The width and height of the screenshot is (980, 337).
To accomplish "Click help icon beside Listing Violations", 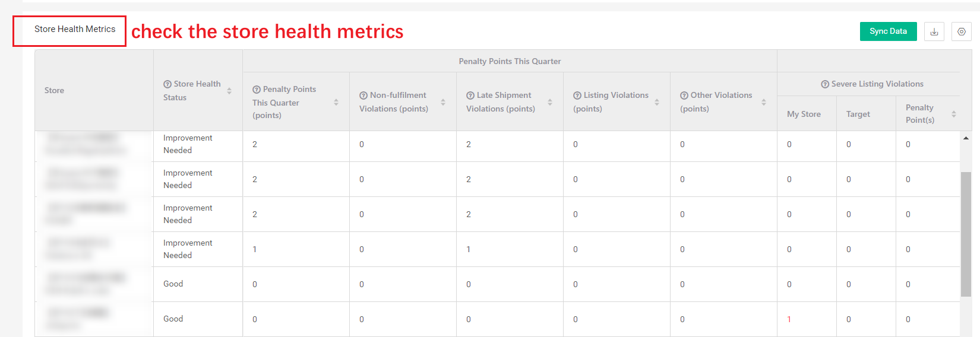I will pos(577,96).
